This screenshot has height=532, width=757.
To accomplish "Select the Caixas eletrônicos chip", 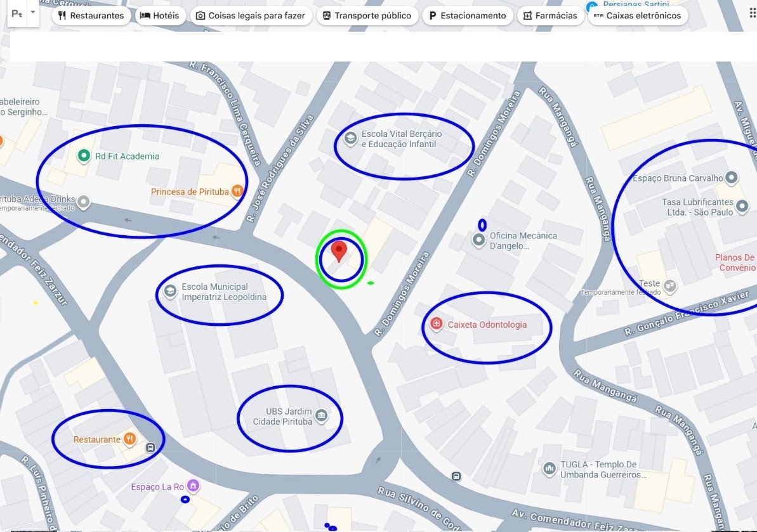I will point(638,15).
